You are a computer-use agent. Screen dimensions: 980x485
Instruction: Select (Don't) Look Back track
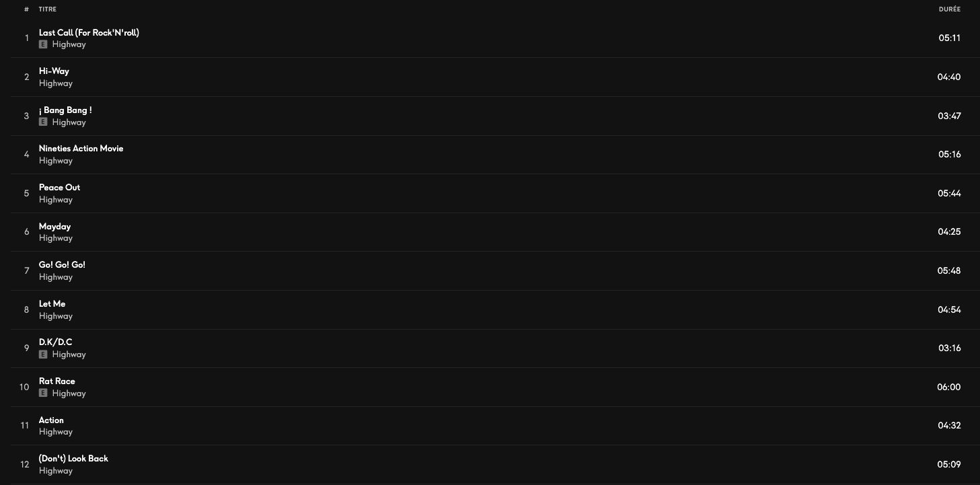point(73,459)
